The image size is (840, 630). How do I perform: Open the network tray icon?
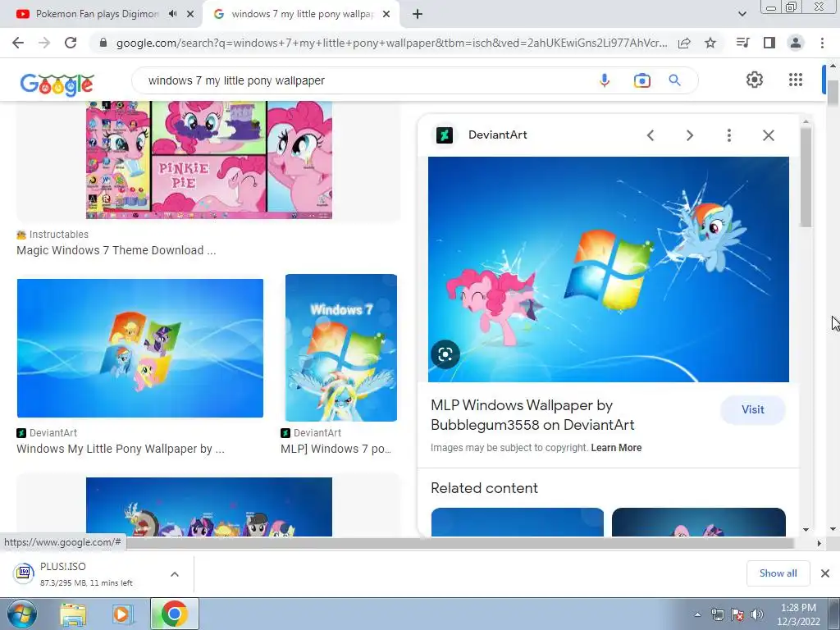[717, 614]
